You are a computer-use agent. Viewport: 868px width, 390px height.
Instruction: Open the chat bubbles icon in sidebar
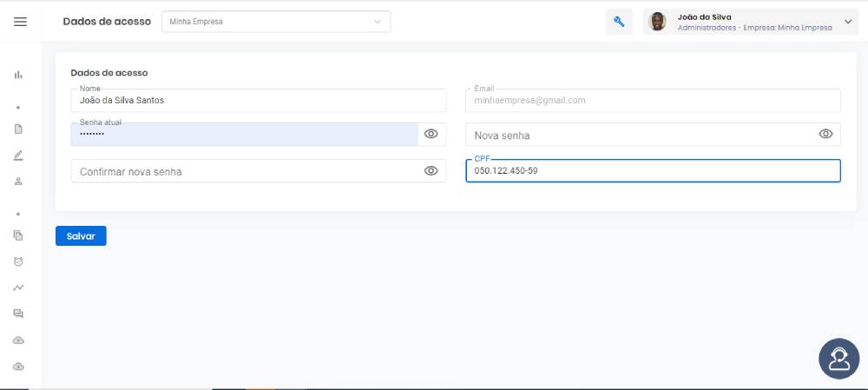point(18,314)
